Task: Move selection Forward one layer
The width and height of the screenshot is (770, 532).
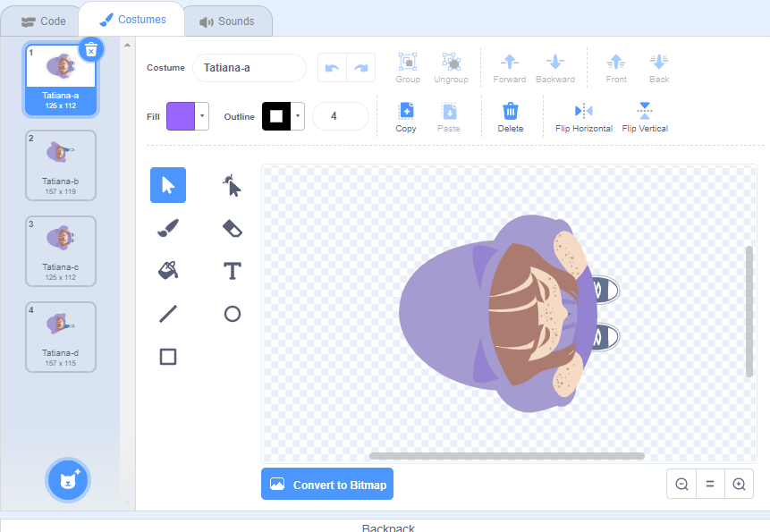Action: coord(509,68)
